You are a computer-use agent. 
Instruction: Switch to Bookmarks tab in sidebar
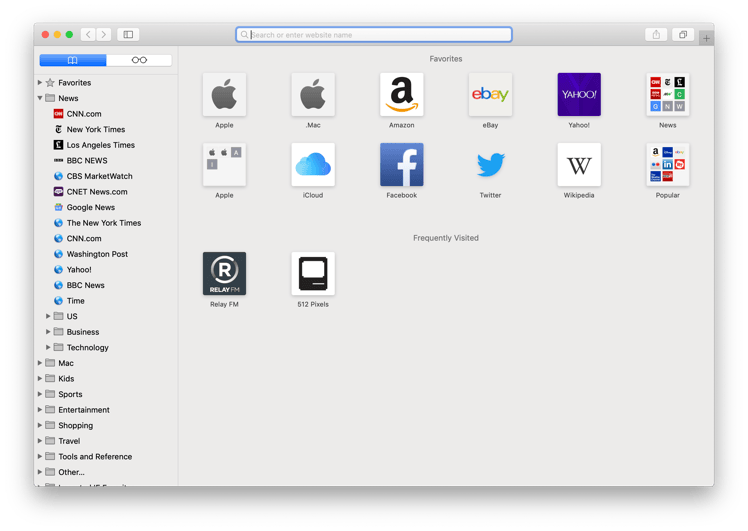pyautogui.click(x=73, y=60)
